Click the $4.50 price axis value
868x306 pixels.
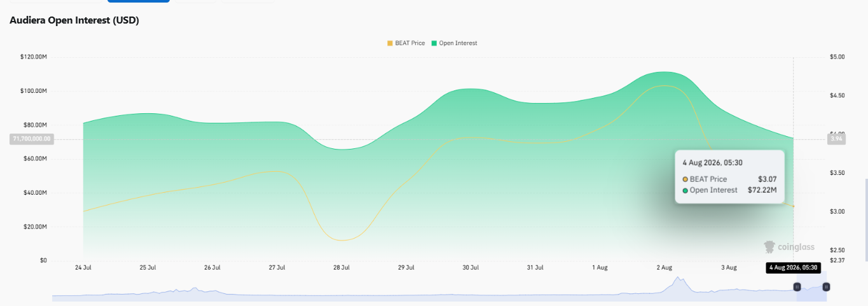pyautogui.click(x=837, y=95)
